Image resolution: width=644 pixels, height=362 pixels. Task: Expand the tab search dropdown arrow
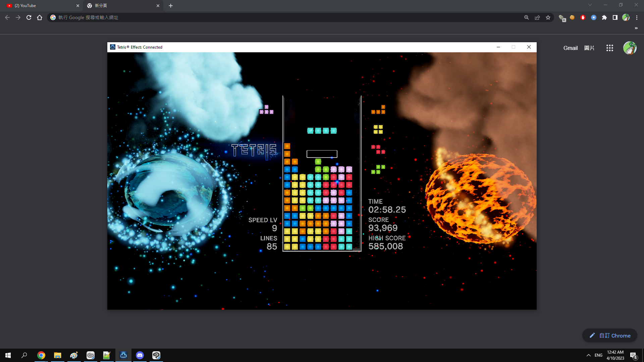coord(590,5)
